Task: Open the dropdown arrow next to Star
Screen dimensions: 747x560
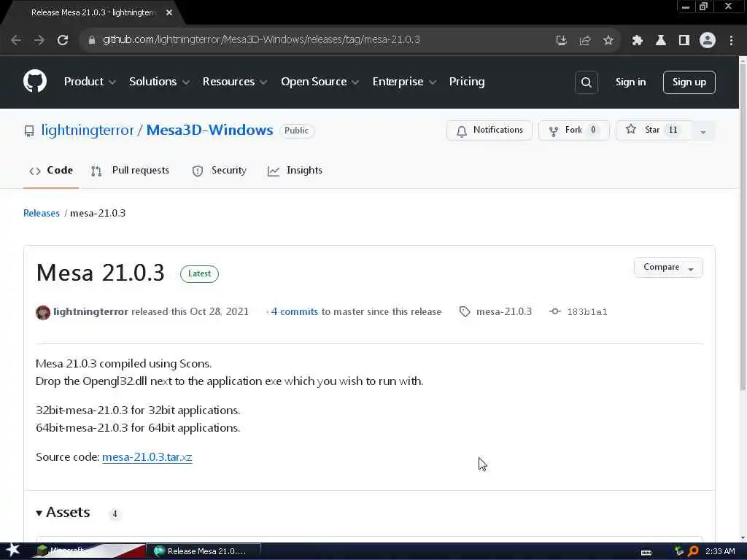Action: [703, 131]
